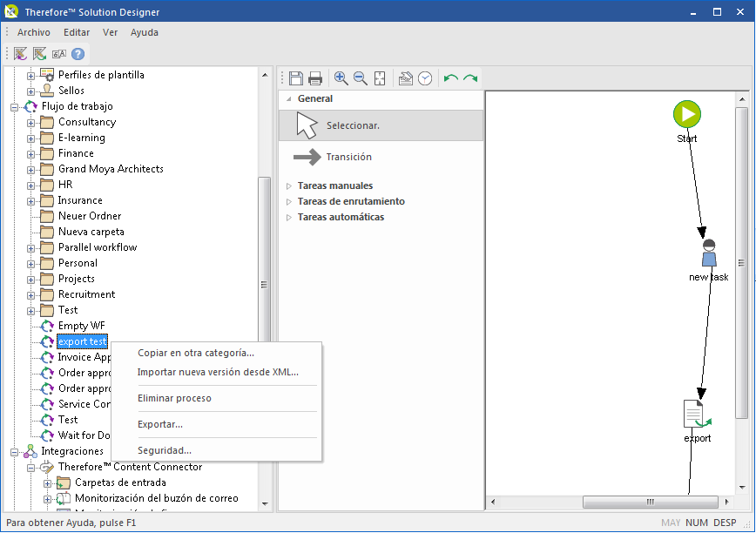The width and height of the screenshot is (756, 533).
Task: Click the second designer toolbar icon
Action: click(39, 54)
